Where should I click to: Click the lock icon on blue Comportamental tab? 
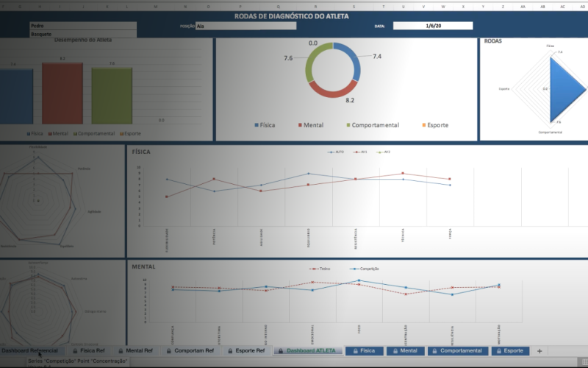pos(434,351)
